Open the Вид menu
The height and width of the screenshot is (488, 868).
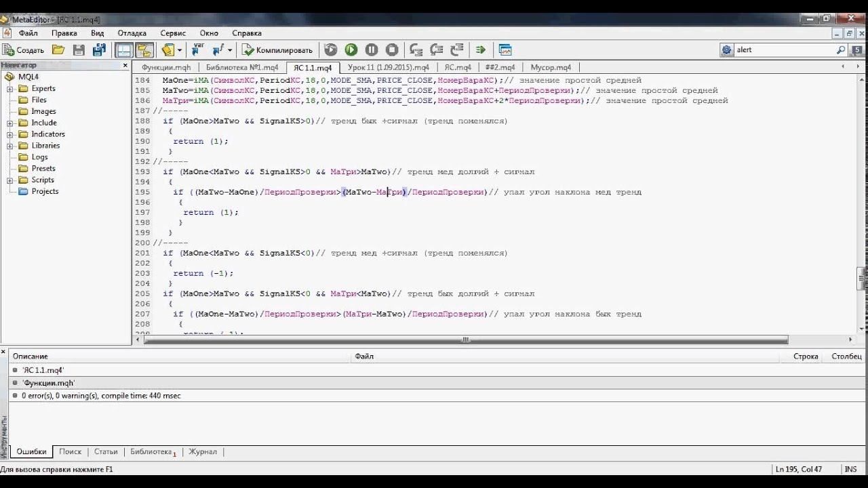[x=98, y=33]
